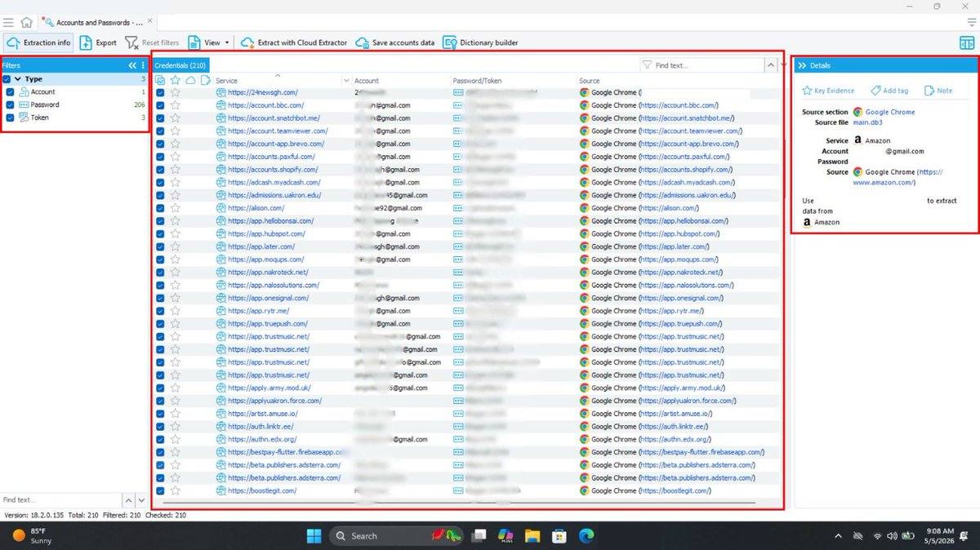Star the alison.com row
This screenshot has height=550, width=980.
coord(175,208)
